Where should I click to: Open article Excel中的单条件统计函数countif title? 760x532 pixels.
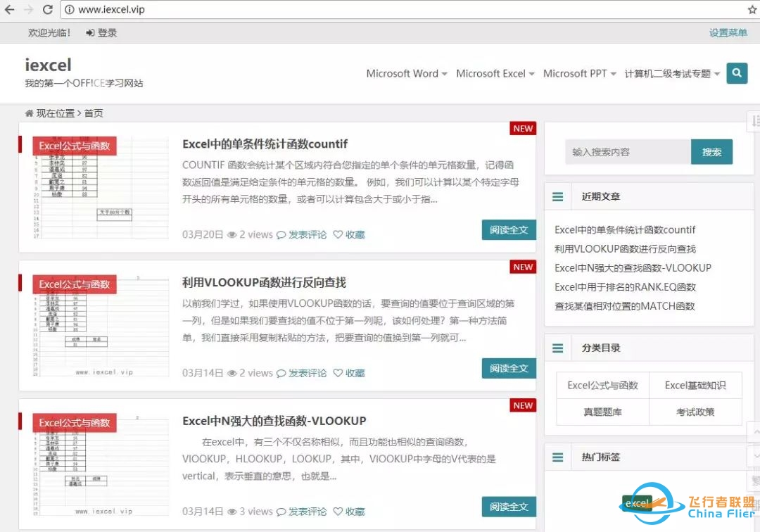(x=265, y=144)
